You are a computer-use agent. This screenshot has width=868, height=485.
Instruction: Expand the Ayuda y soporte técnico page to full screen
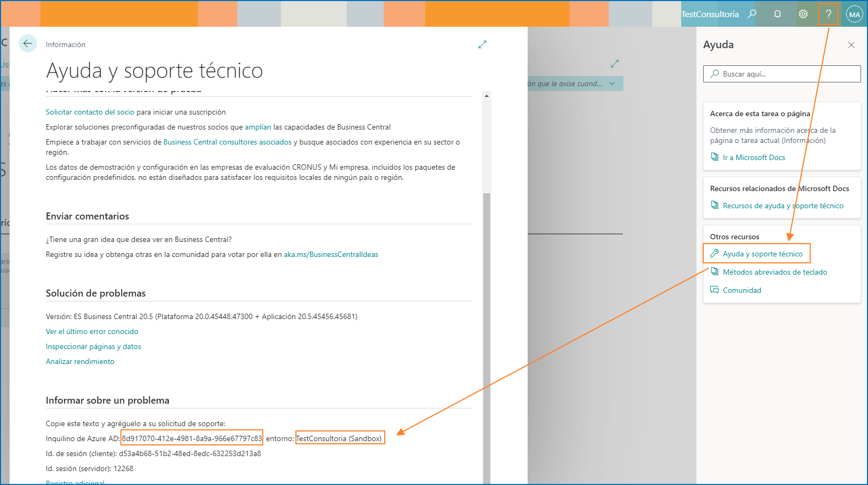pyautogui.click(x=482, y=44)
